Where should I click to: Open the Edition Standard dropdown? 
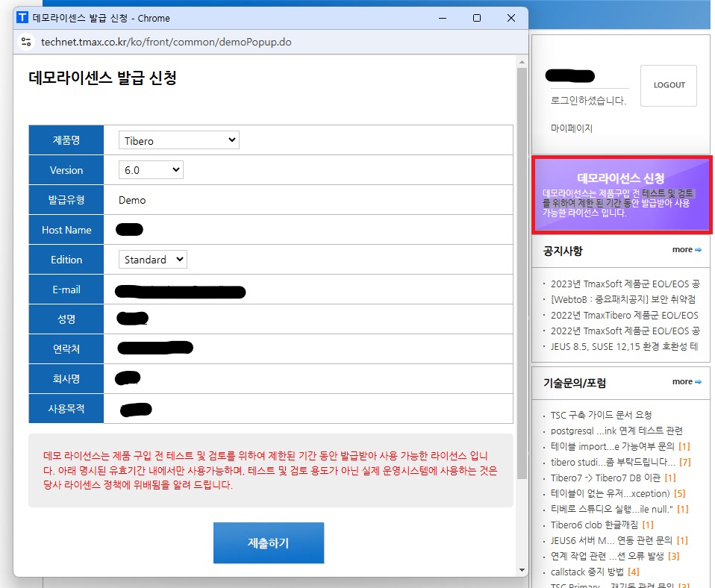(x=153, y=260)
